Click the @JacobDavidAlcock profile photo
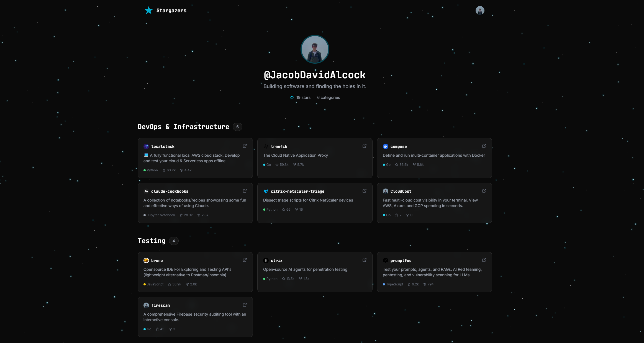This screenshot has width=644, height=343. click(x=315, y=49)
